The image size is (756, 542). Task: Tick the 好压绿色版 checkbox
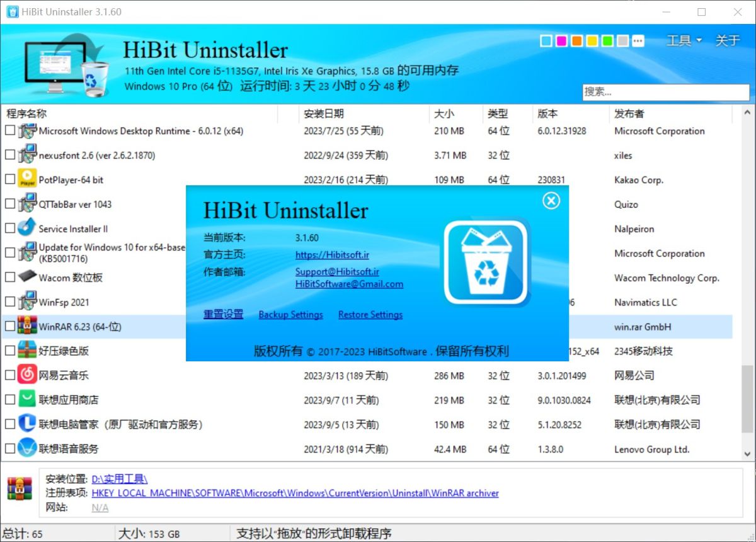(x=10, y=351)
